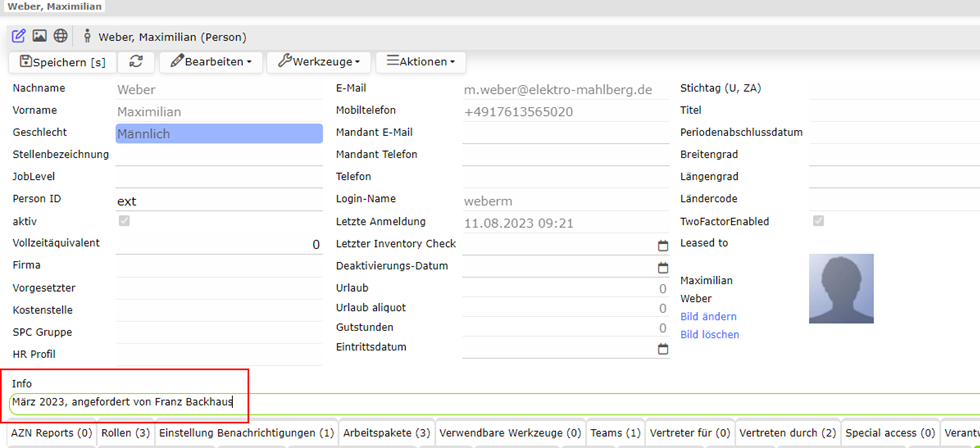Viewport: 980px width, 448px height.
Task: Open the Aktionen dropdown menu
Action: 420,62
